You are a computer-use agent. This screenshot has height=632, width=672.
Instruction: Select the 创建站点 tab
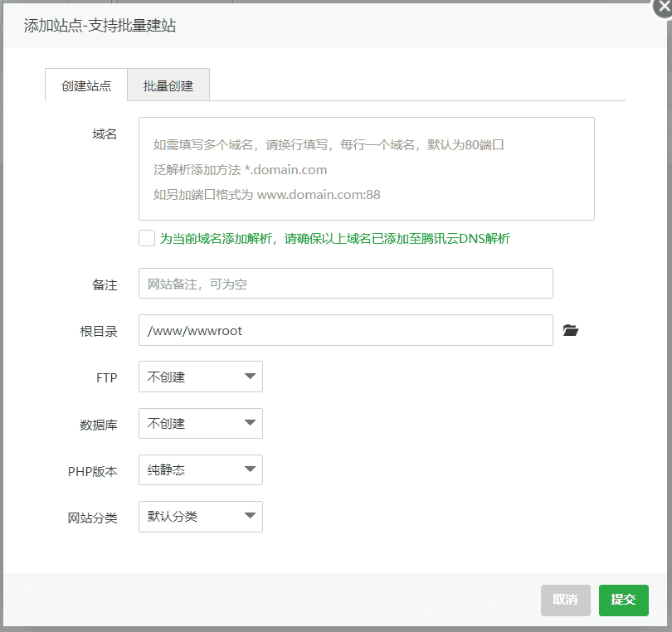coord(85,85)
